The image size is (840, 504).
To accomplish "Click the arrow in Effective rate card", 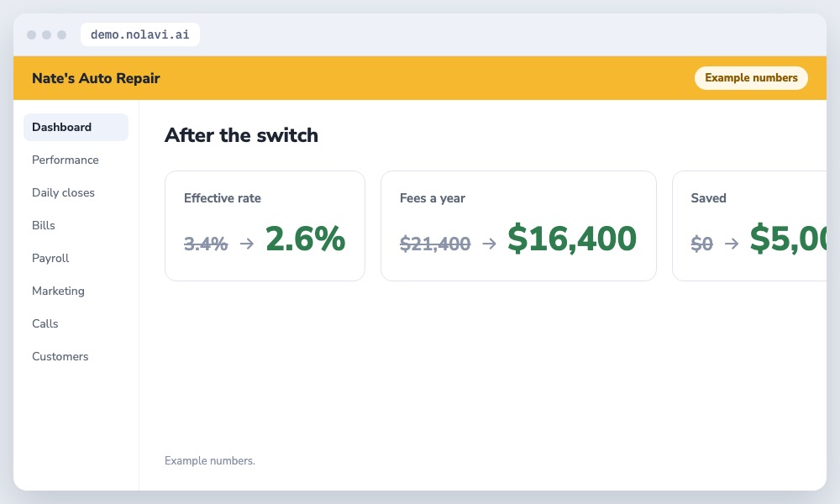I will (x=247, y=244).
